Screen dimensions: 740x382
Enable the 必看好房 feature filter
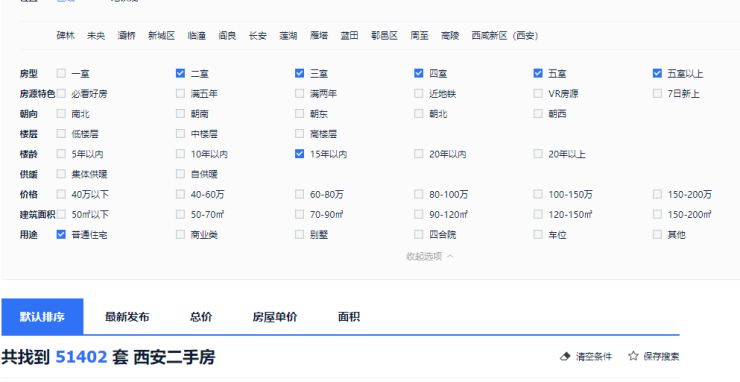coord(61,93)
